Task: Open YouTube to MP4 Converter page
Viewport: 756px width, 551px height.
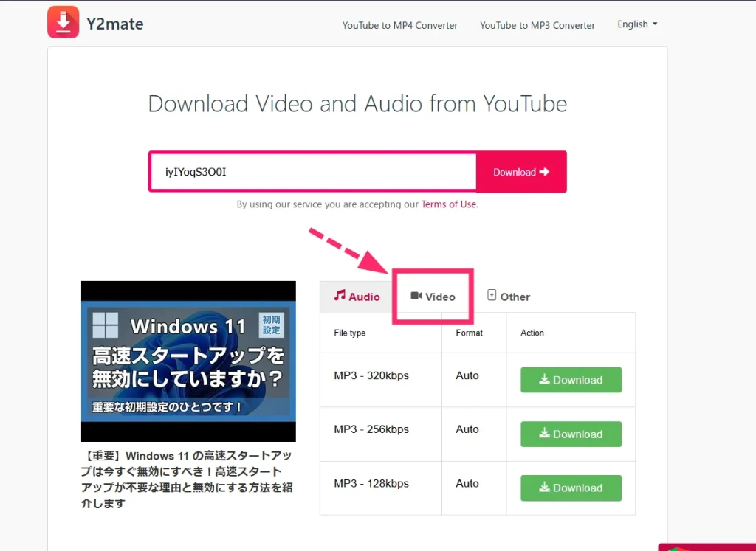Action: point(399,25)
